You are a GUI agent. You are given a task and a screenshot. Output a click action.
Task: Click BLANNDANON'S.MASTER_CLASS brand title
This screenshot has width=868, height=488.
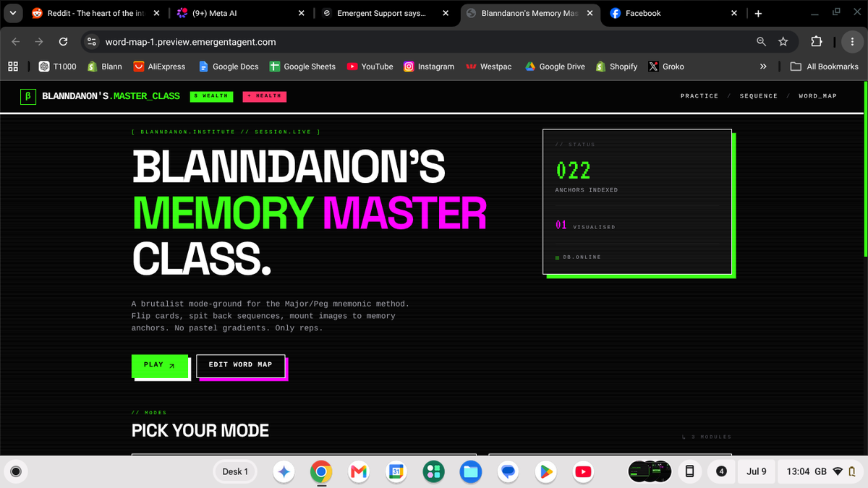(x=111, y=96)
